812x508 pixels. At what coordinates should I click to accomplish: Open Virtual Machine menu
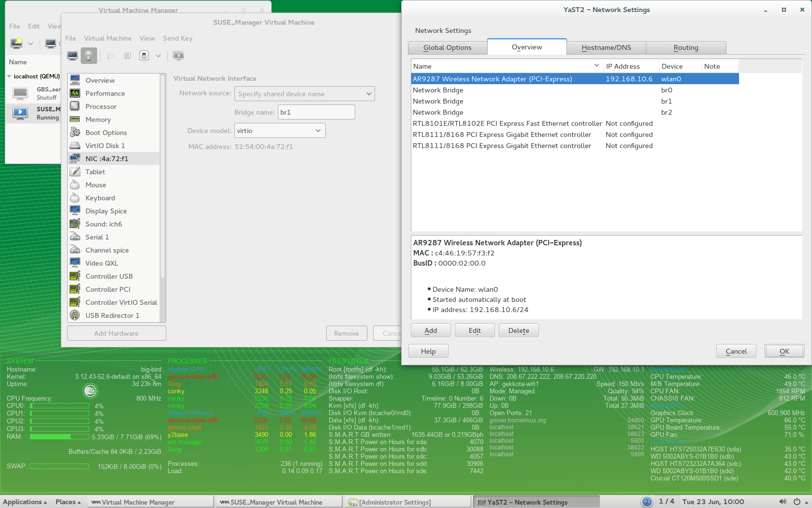coord(108,38)
